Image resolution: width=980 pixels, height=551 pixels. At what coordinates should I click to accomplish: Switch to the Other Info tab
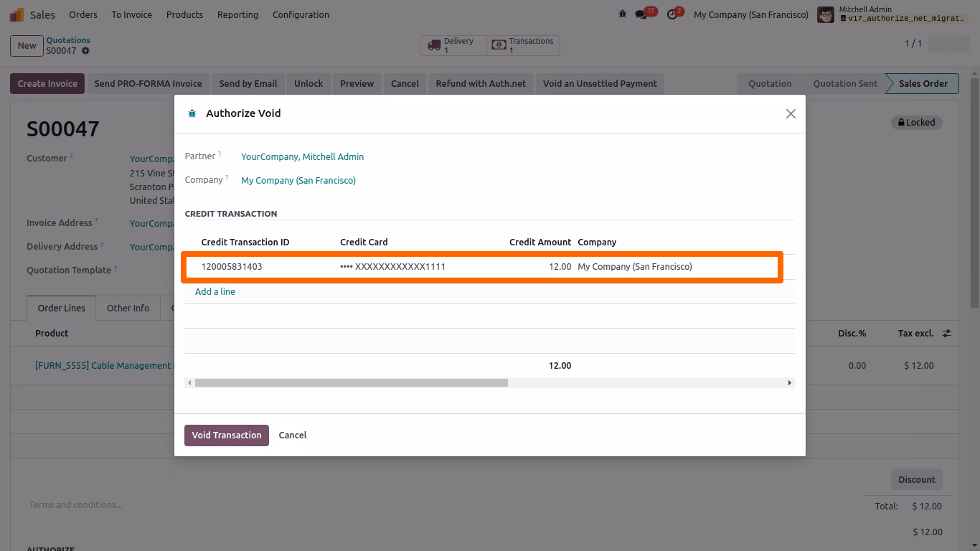pos(128,308)
